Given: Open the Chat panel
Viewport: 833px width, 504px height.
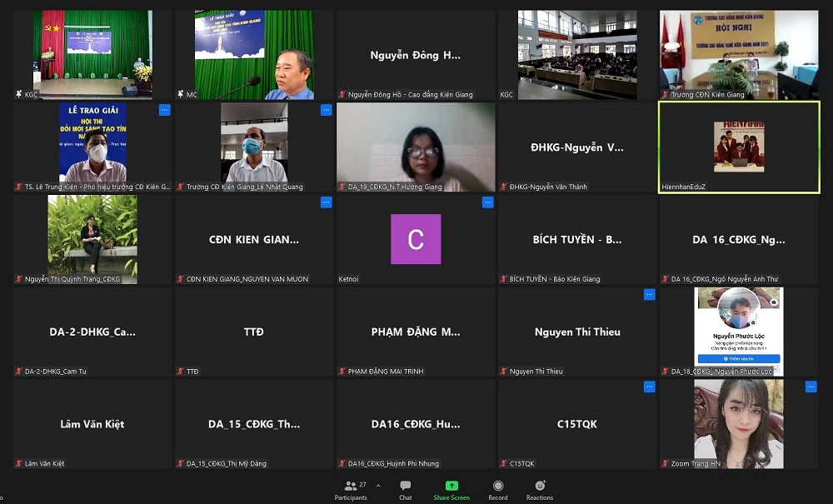Looking at the screenshot, I should 405,490.
